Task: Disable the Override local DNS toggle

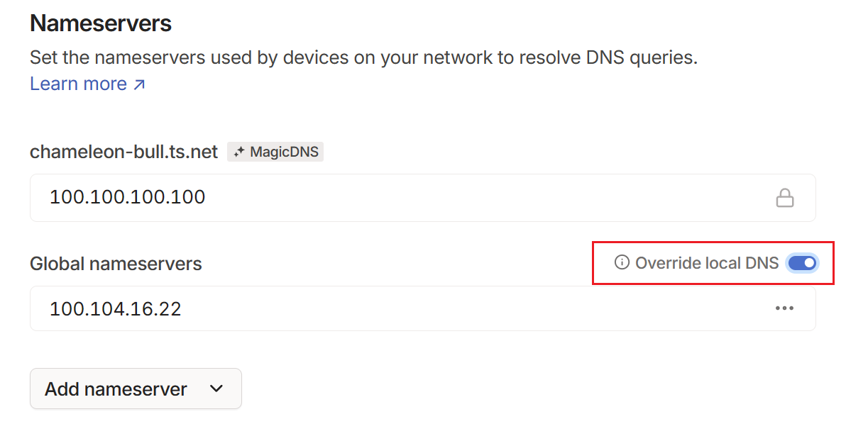Action: click(x=803, y=263)
